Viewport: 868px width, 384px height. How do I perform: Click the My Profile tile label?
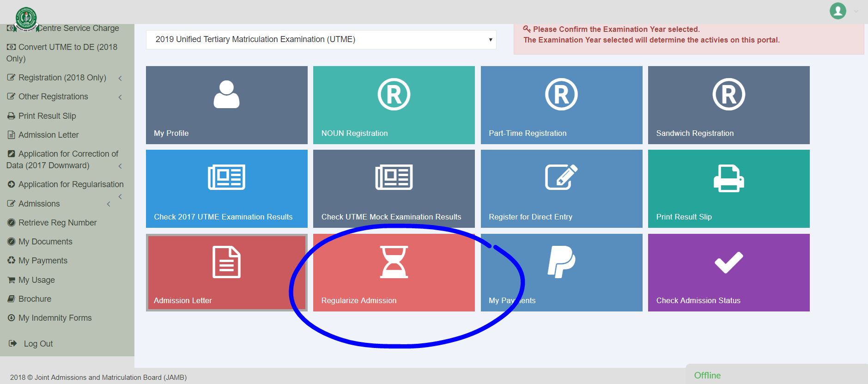pos(171,133)
